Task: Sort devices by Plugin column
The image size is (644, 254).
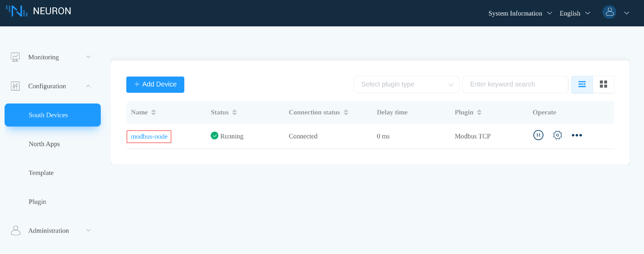Action: point(479,112)
